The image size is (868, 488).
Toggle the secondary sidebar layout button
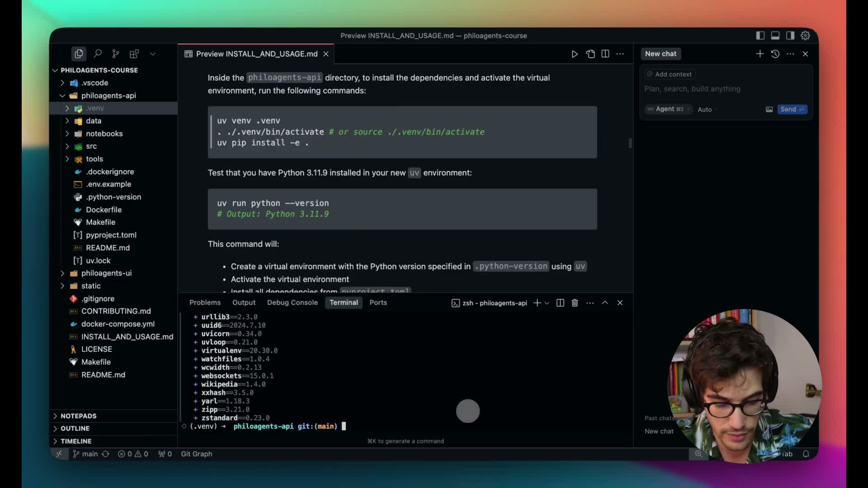click(790, 35)
